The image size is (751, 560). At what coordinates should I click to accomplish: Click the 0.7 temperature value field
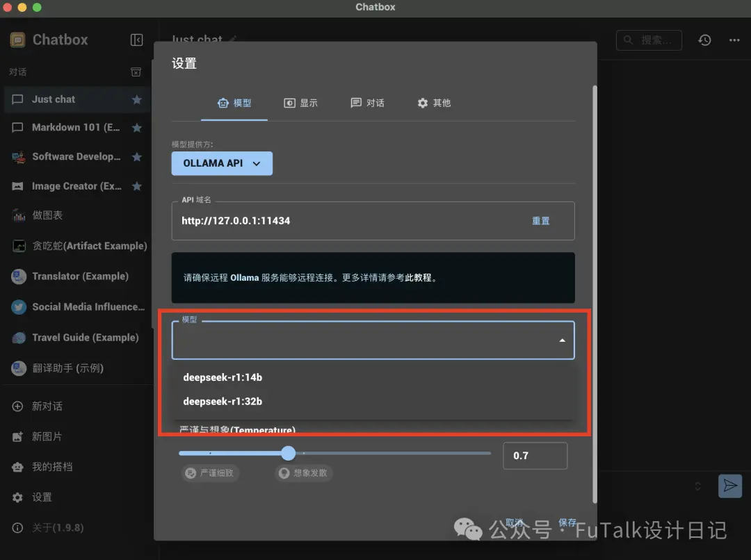click(535, 456)
